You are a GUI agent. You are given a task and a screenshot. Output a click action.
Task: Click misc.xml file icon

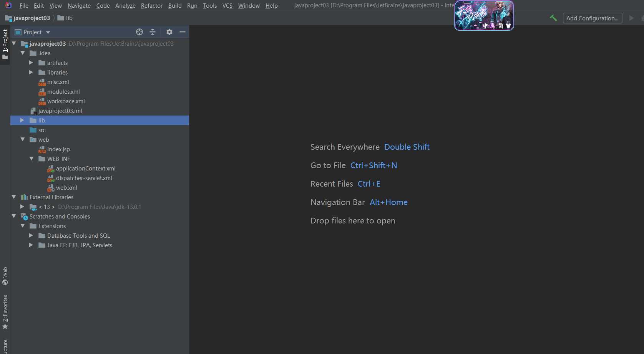42,82
